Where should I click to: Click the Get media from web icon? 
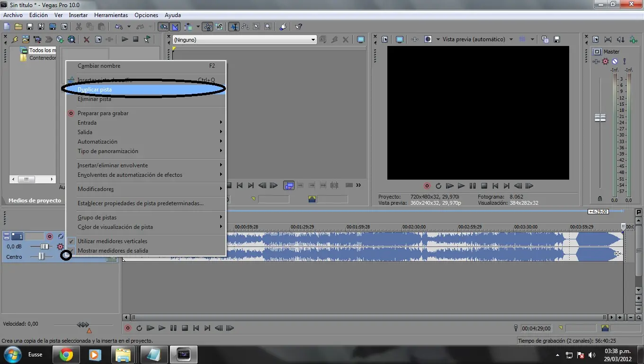[x=72, y=39]
